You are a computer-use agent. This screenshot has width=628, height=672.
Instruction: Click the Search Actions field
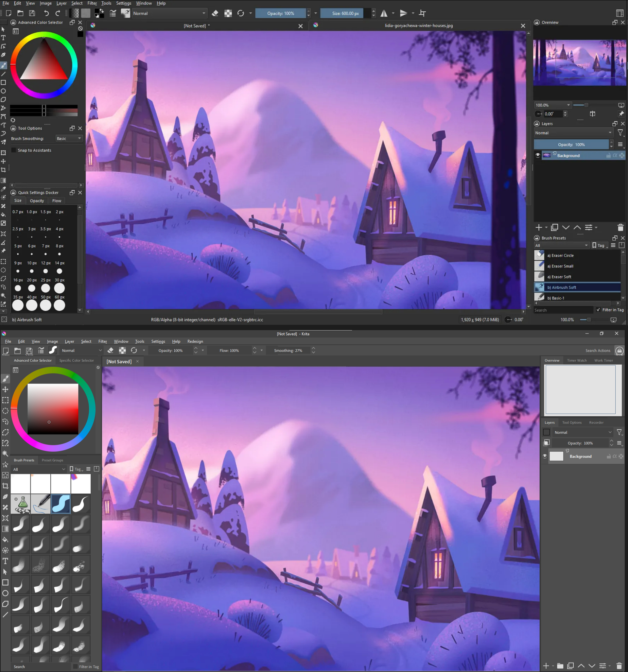[x=598, y=351]
